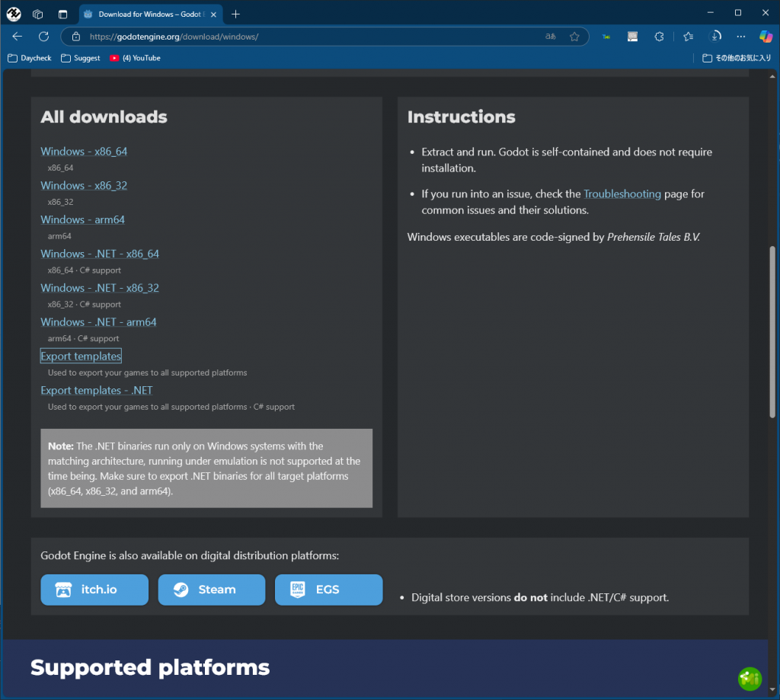The height and width of the screenshot is (700, 780).
Task: Click the address bar URL field
Action: point(305,37)
